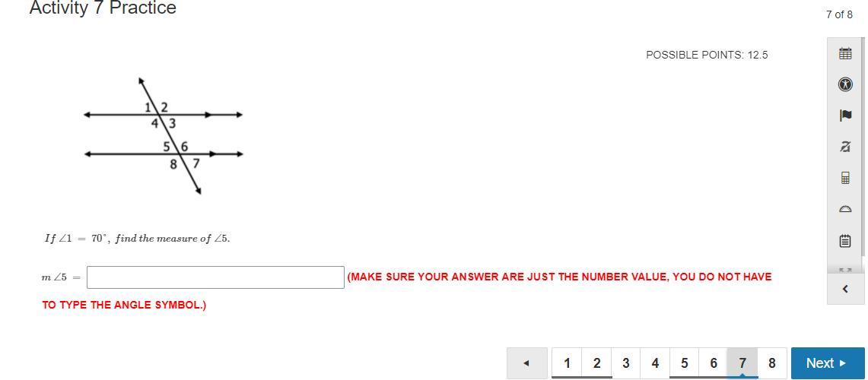
Task: Jump to question 3
Action: [x=625, y=363]
